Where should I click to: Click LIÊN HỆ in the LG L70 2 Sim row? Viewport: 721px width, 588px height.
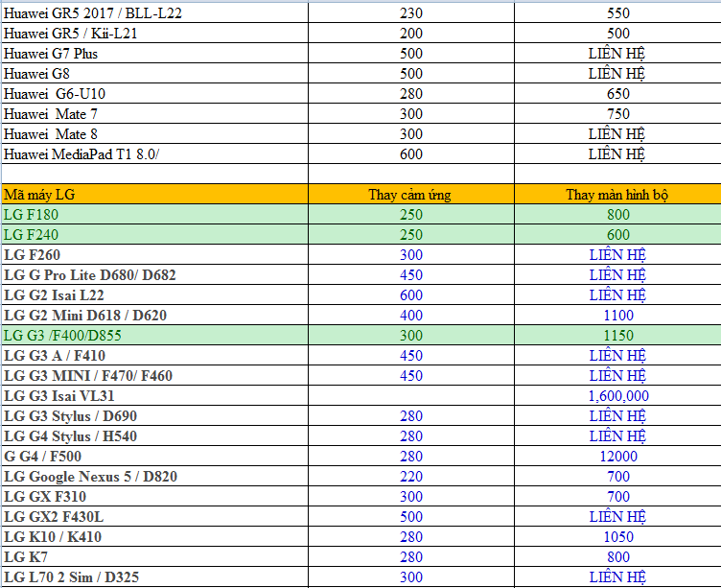pyautogui.click(x=617, y=576)
